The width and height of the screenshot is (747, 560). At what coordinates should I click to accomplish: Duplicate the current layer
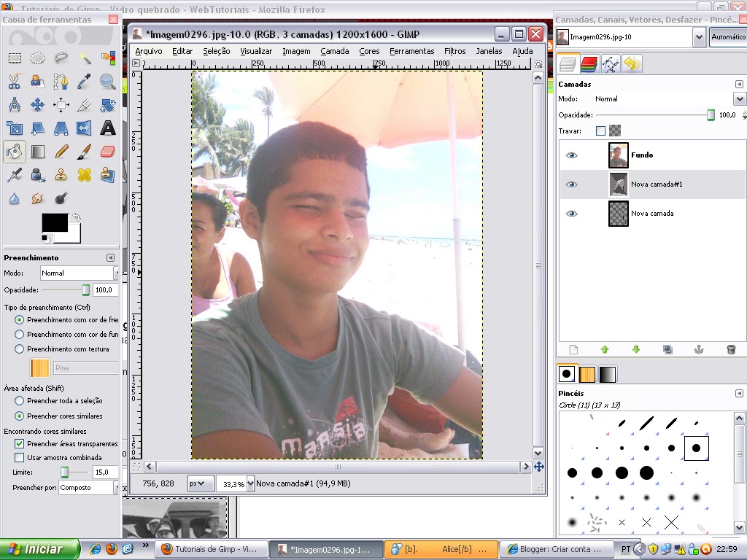coord(667,349)
